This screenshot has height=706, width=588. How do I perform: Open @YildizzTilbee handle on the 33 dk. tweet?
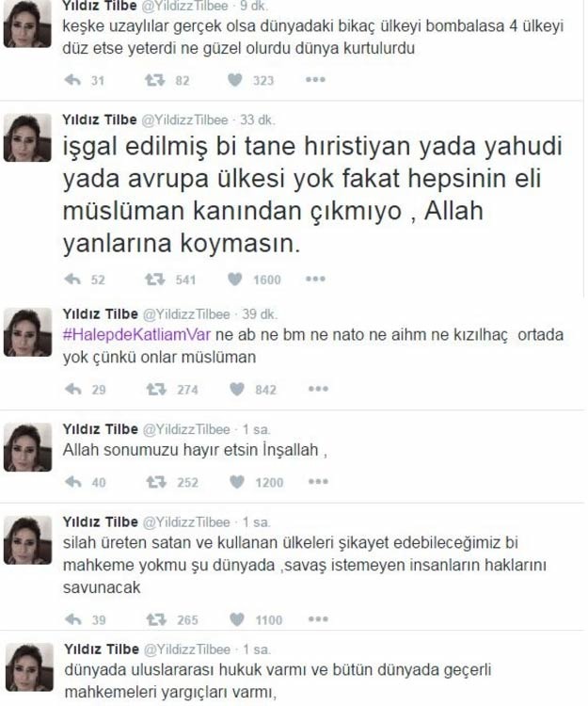click(185, 120)
